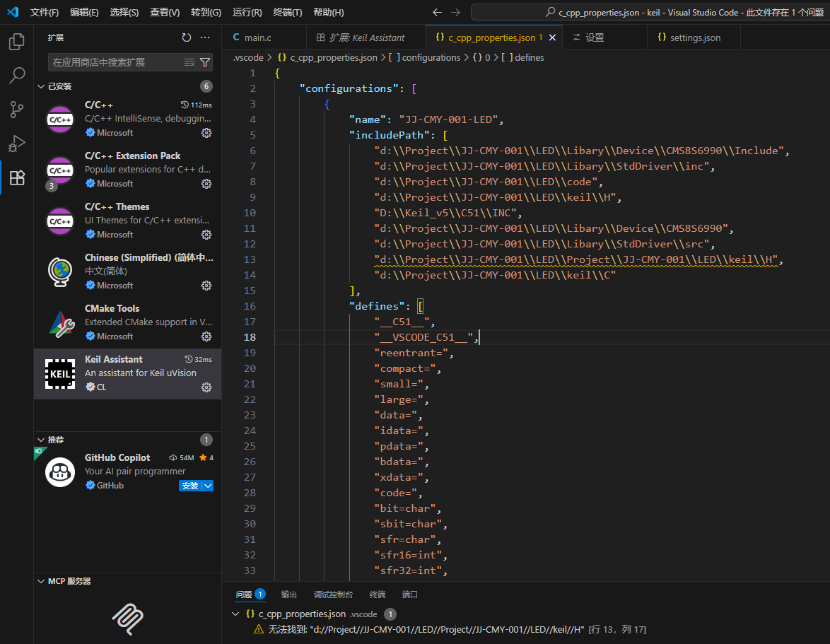The width and height of the screenshot is (830, 644).
Task: Open the Search view icon
Action: [x=16, y=76]
